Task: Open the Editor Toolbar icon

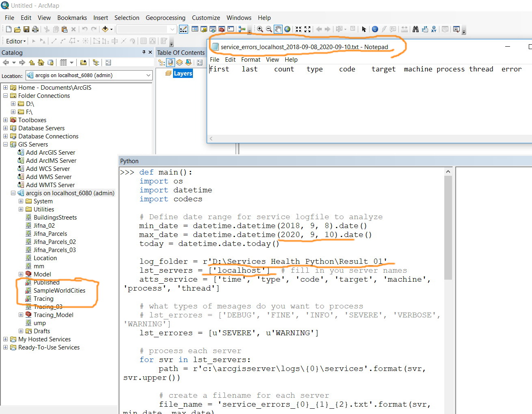Action: tap(184, 29)
